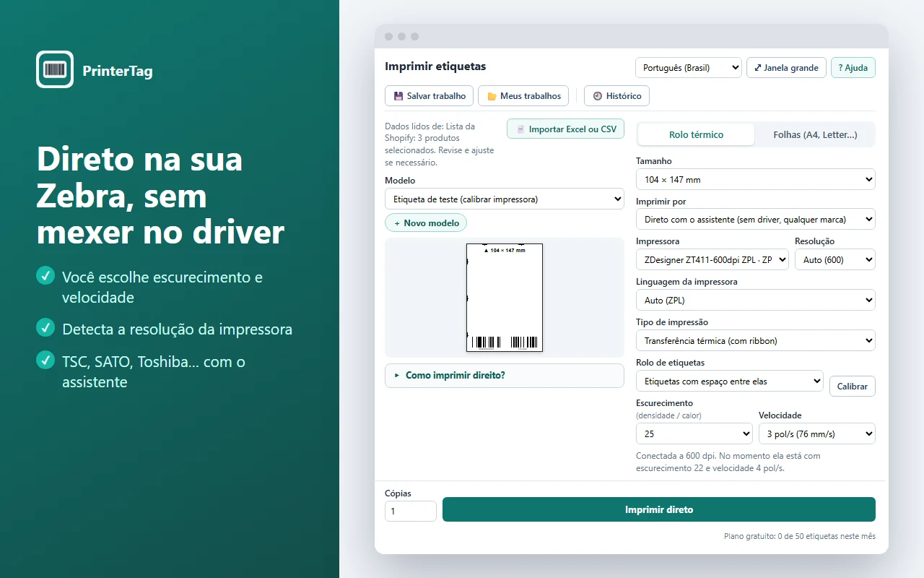Open the Linguagem da impressora dropdown

click(756, 300)
